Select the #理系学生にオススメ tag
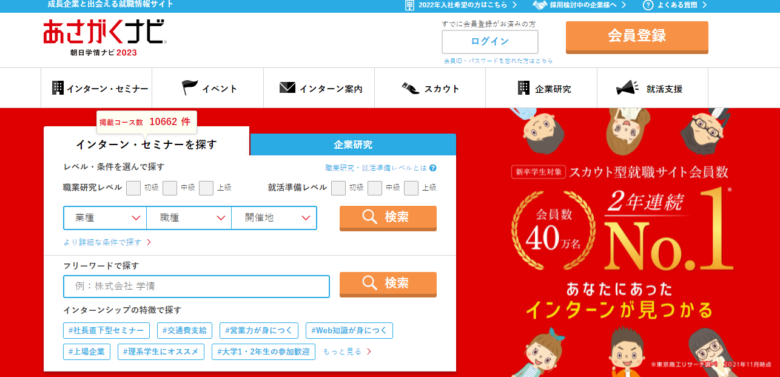Image resolution: width=780 pixels, height=377 pixels. click(x=161, y=352)
